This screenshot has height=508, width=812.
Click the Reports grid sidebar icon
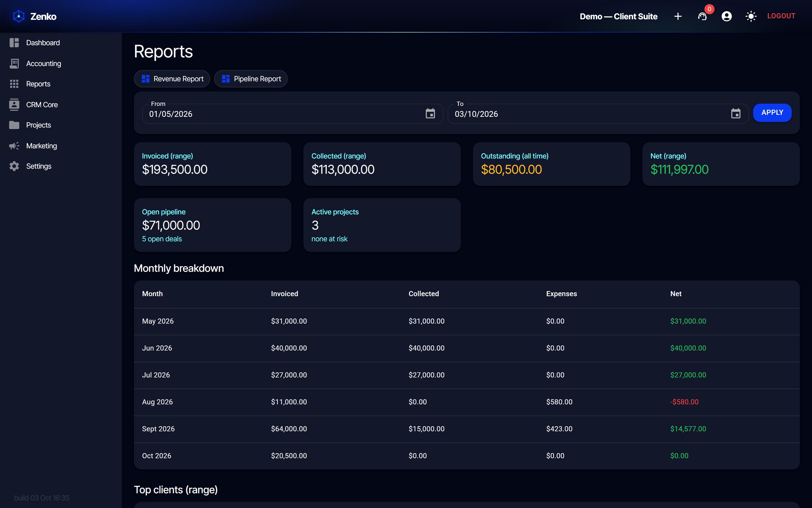point(14,84)
